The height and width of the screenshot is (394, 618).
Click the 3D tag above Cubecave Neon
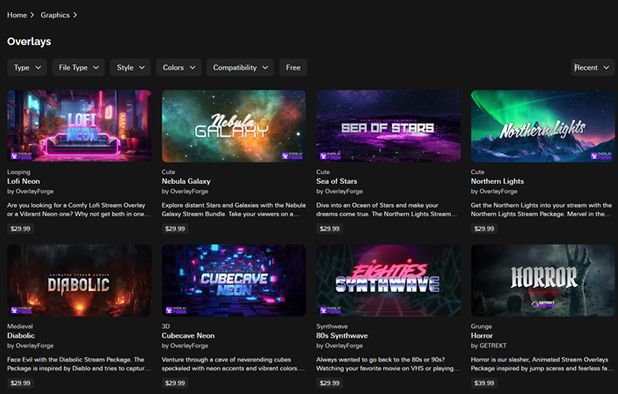pos(166,326)
